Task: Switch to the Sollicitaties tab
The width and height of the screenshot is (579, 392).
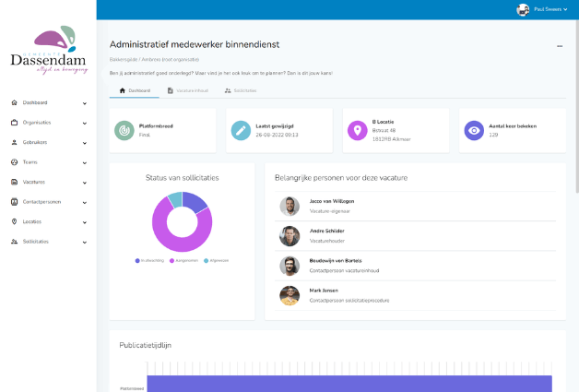Action: click(241, 90)
